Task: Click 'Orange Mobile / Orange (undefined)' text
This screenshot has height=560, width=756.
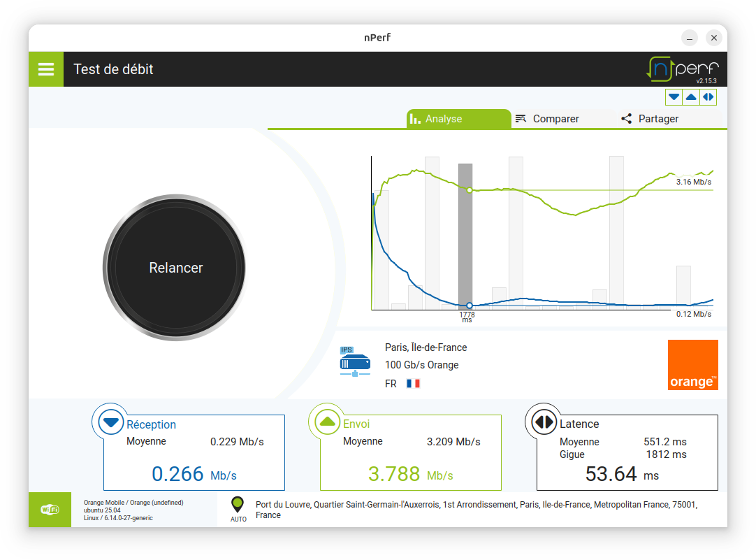Action: [133, 503]
